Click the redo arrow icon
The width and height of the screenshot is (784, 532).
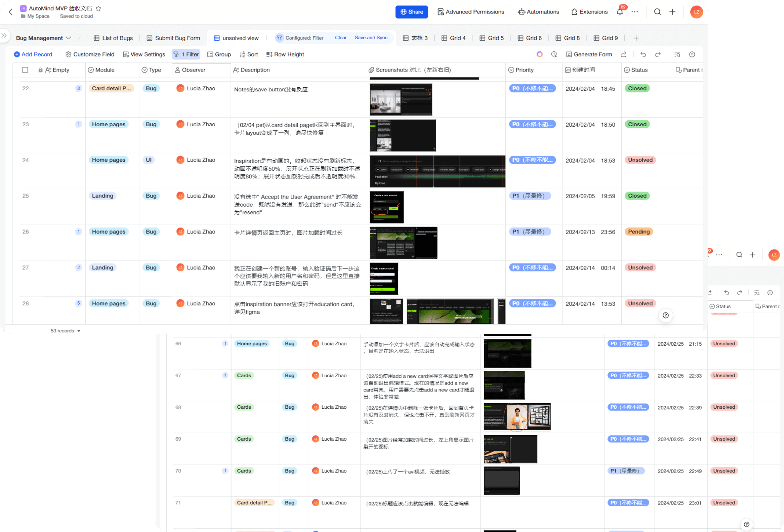click(x=658, y=54)
